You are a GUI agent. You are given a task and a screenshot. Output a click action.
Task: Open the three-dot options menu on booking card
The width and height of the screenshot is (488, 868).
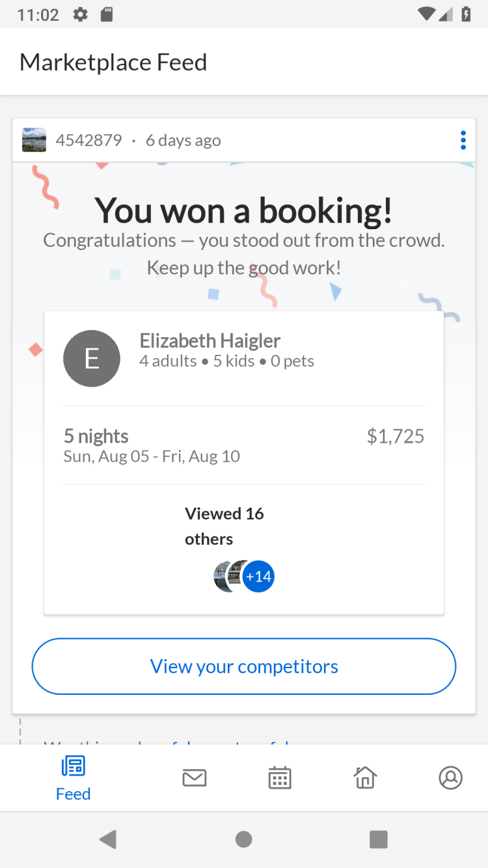pyautogui.click(x=463, y=140)
